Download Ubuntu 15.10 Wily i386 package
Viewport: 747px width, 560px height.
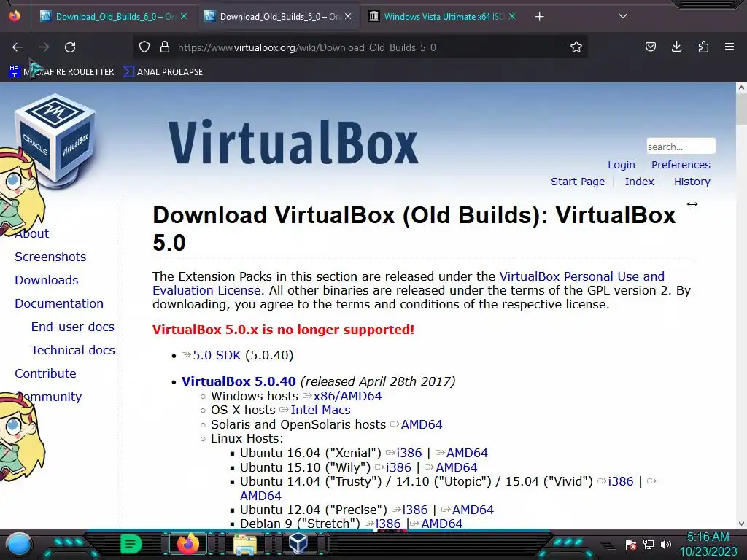coord(398,467)
